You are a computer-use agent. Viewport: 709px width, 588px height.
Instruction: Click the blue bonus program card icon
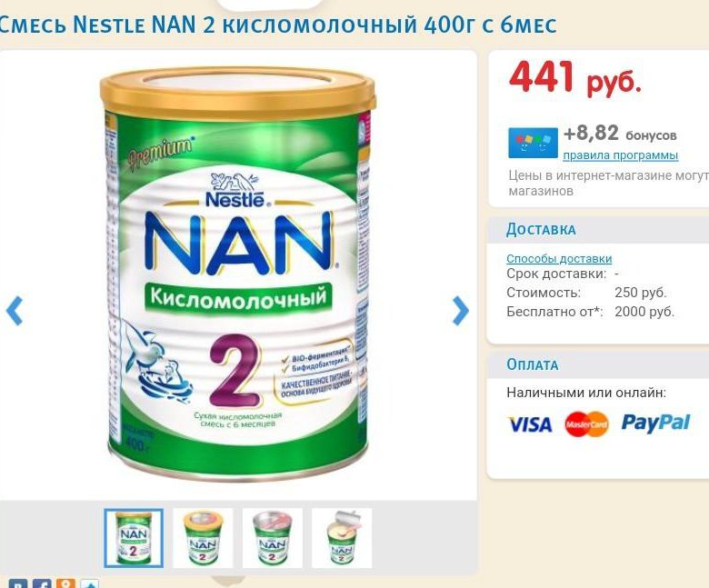pos(533,143)
